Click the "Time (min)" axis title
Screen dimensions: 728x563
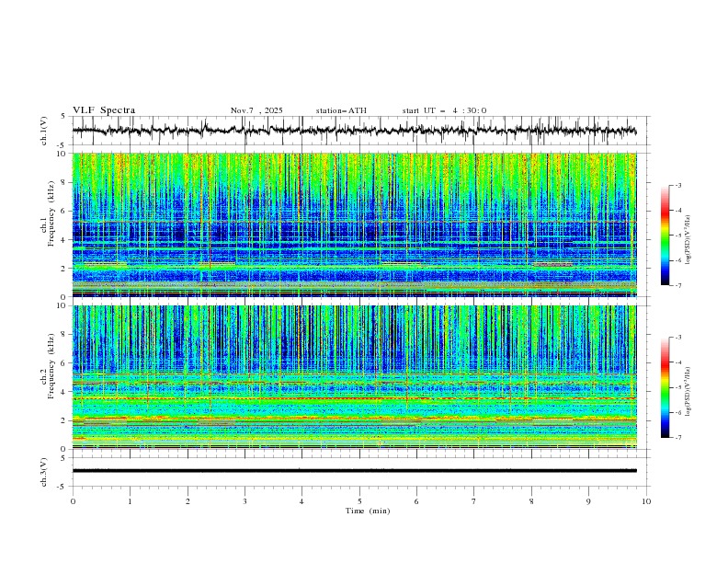pos(368,511)
